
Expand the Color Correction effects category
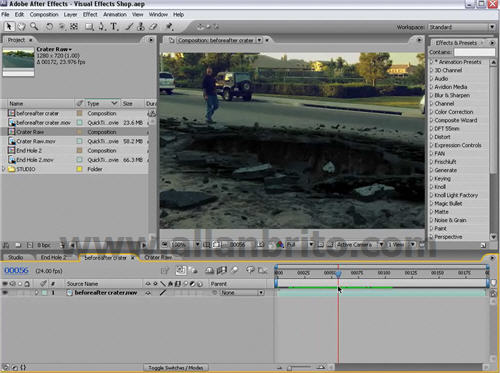point(431,112)
